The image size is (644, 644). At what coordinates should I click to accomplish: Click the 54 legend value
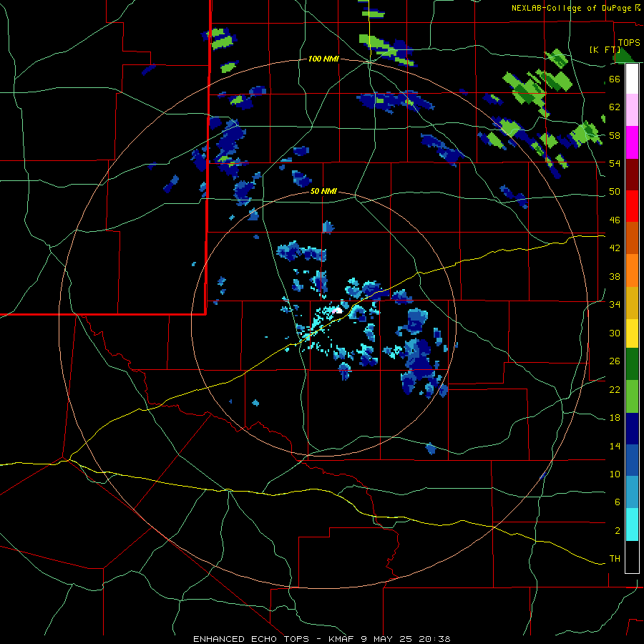615,163
